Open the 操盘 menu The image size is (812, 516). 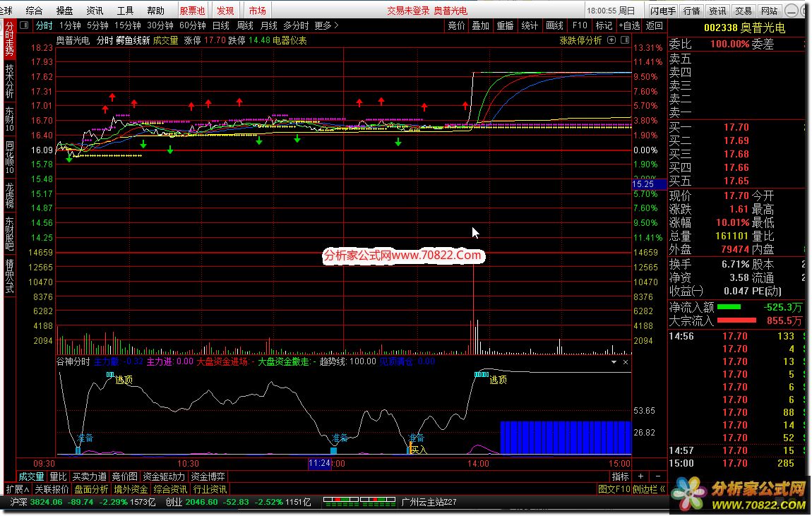65,11
